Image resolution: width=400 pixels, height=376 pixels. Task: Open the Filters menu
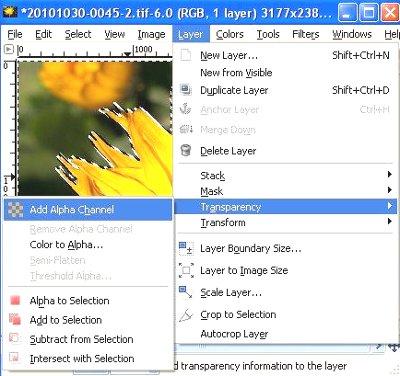pyautogui.click(x=306, y=34)
